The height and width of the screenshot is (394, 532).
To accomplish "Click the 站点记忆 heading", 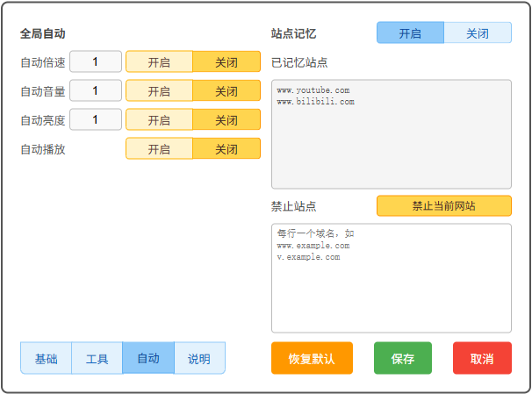I will [x=293, y=33].
